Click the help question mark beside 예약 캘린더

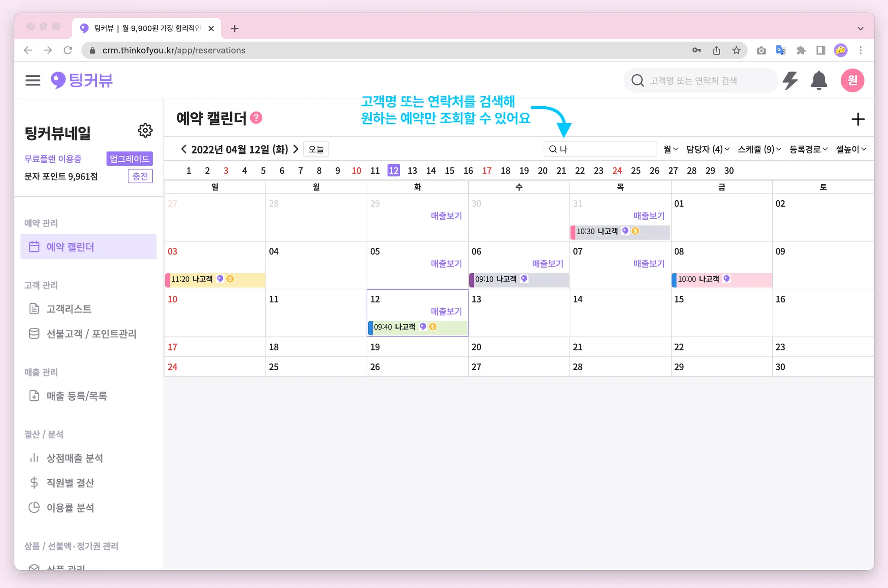pyautogui.click(x=256, y=118)
